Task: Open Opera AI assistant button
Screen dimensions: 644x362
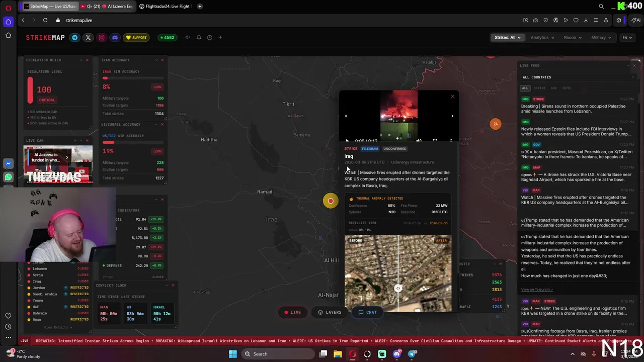Action: coord(636,20)
